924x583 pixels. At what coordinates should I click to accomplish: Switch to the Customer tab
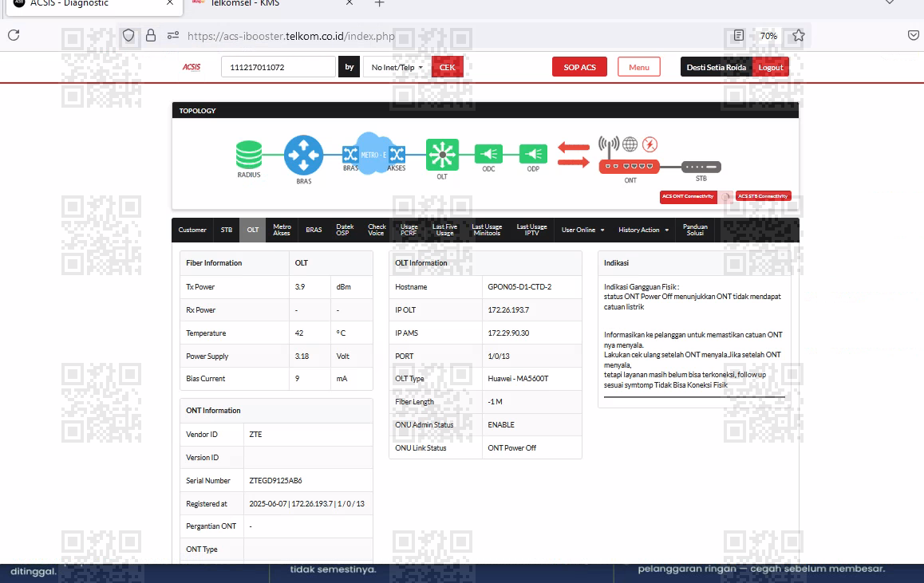click(192, 230)
